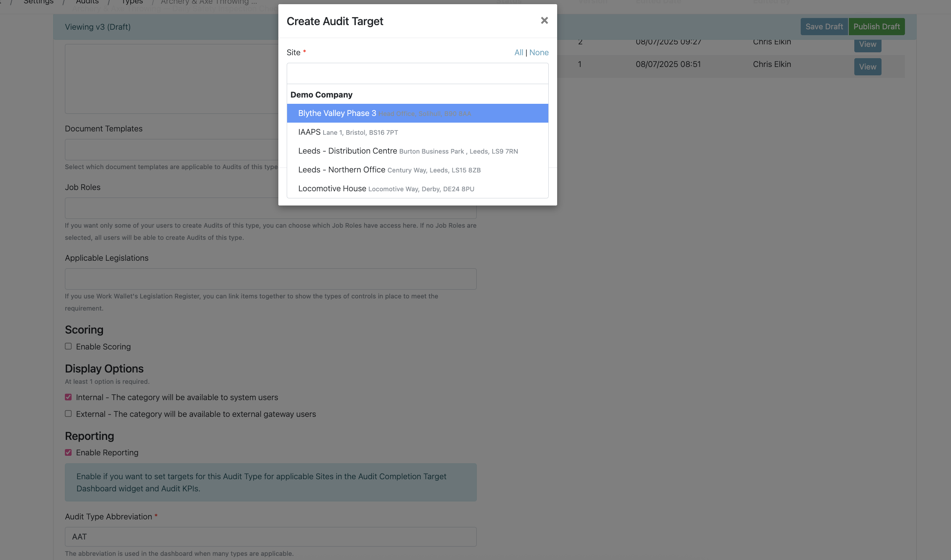Toggle the Enable Scoring checkbox
Viewport: 951px width, 560px height.
pyautogui.click(x=68, y=347)
